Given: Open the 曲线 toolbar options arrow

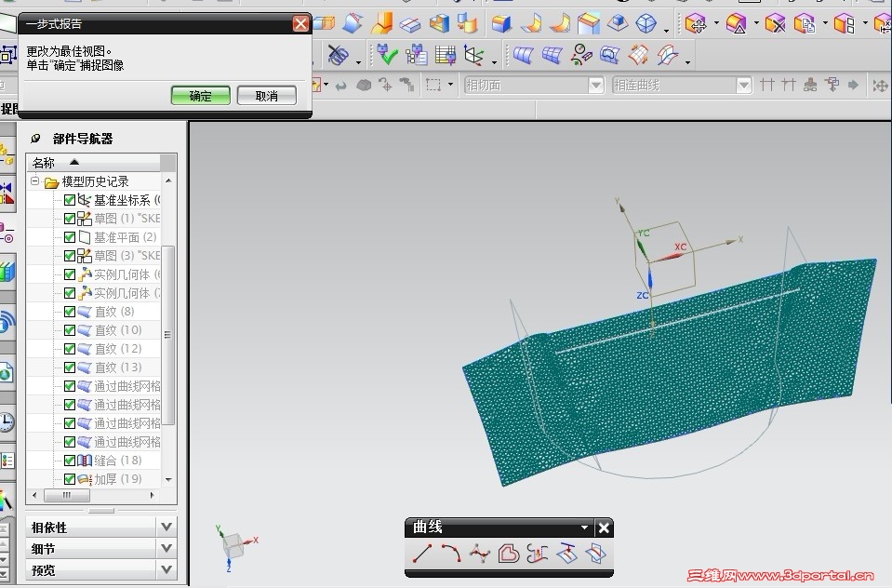Looking at the screenshot, I should tap(584, 528).
